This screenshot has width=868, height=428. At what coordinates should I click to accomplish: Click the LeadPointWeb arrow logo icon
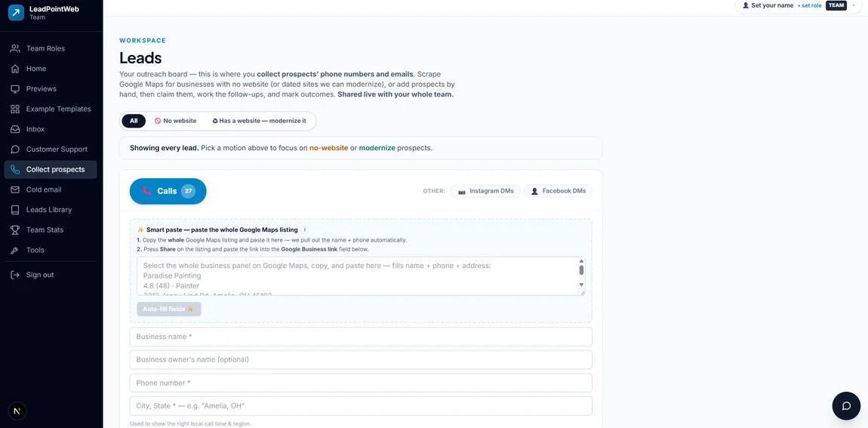coord(16,13)
